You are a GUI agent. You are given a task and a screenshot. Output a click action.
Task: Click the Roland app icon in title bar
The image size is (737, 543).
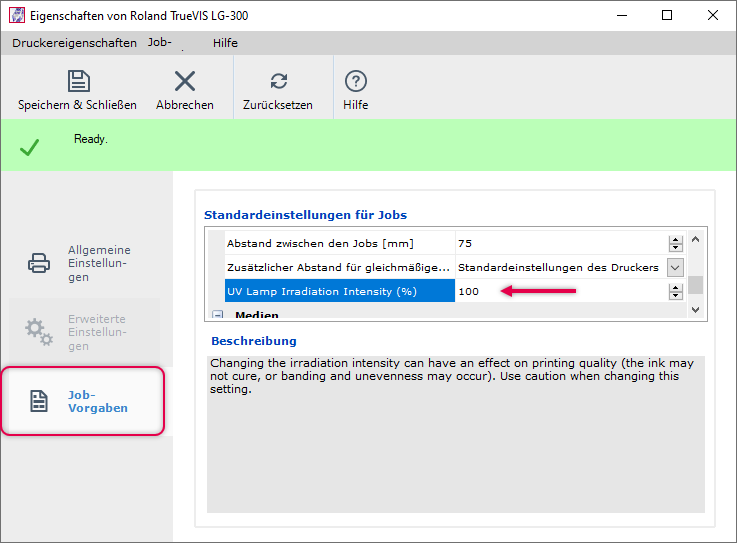pyautogui.click(x=17, y=15)
